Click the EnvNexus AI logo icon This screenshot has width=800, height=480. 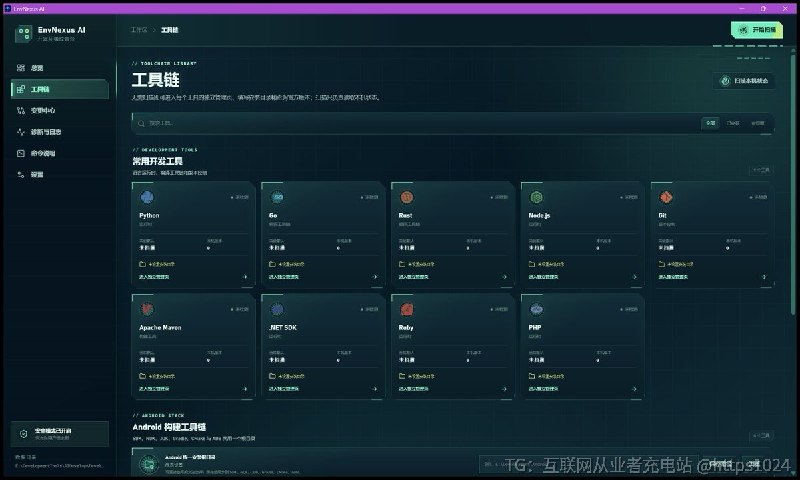click(x=23, y=34)
